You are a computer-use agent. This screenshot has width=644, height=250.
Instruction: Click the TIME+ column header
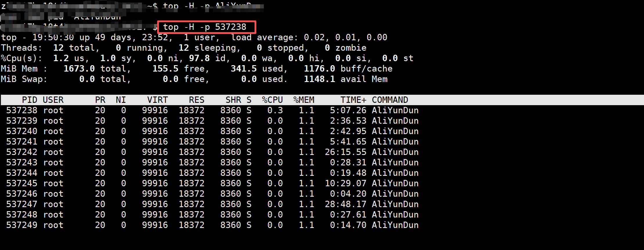[353, 100]
